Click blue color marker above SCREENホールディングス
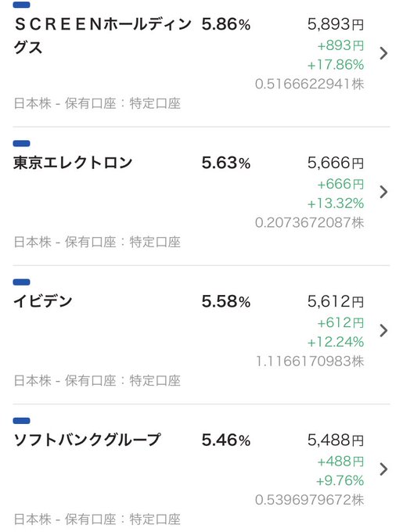 [21, 5]
